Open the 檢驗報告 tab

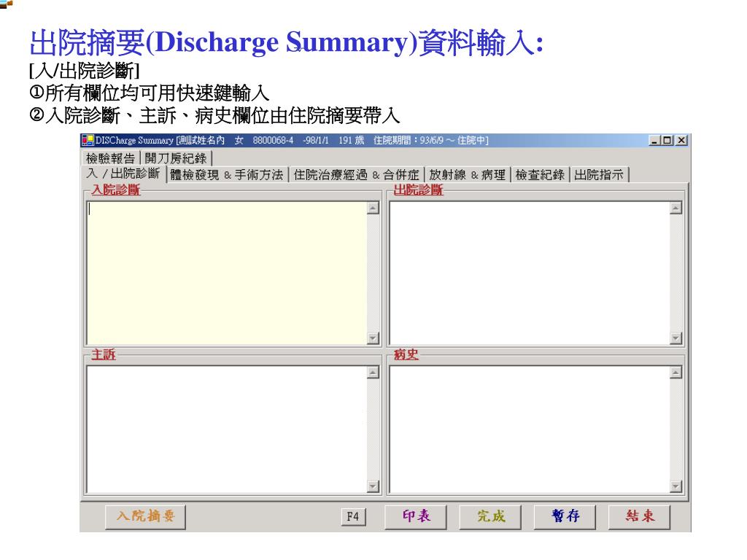(111, 158)
